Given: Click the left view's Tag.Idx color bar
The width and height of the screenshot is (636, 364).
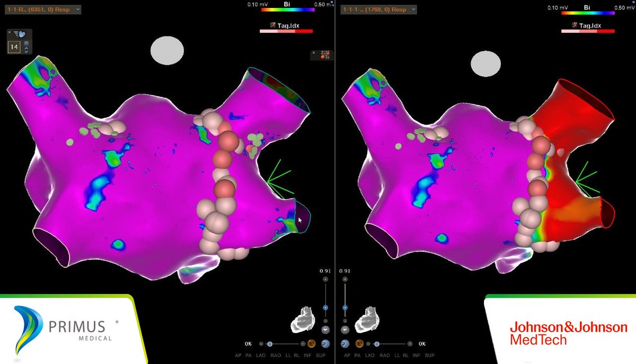Looking at the screenshot, I should coord(286,32).
